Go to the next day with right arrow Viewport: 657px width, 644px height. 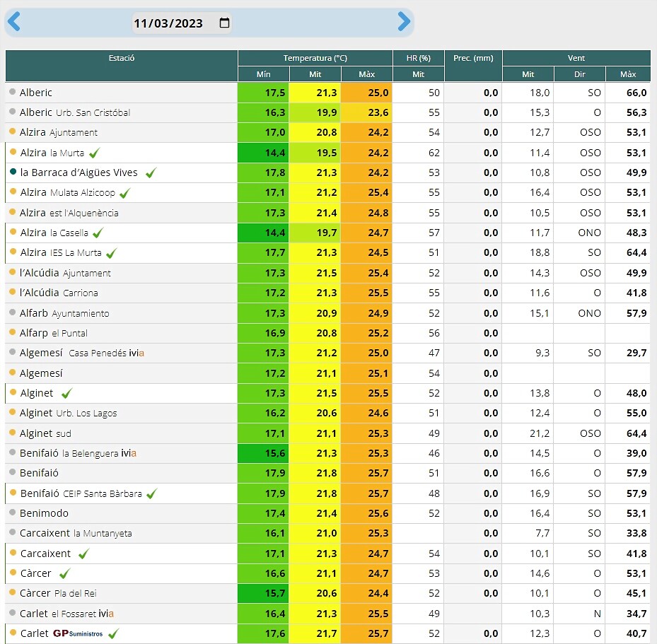click(x=404, y=21)
